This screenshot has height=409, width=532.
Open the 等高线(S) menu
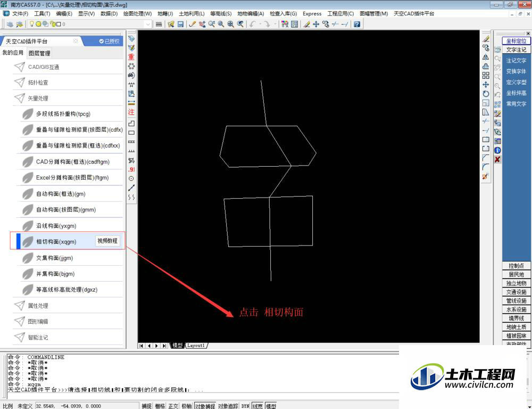pyautogui.click(x=221, y=14)
